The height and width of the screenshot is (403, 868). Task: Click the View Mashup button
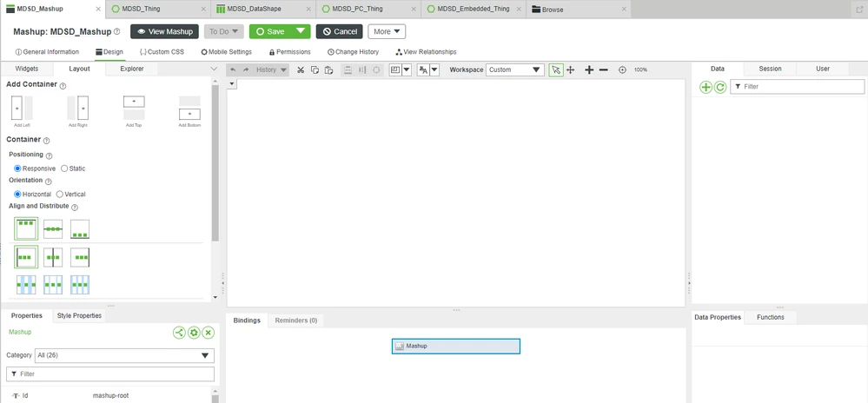(x=164, y=31)
